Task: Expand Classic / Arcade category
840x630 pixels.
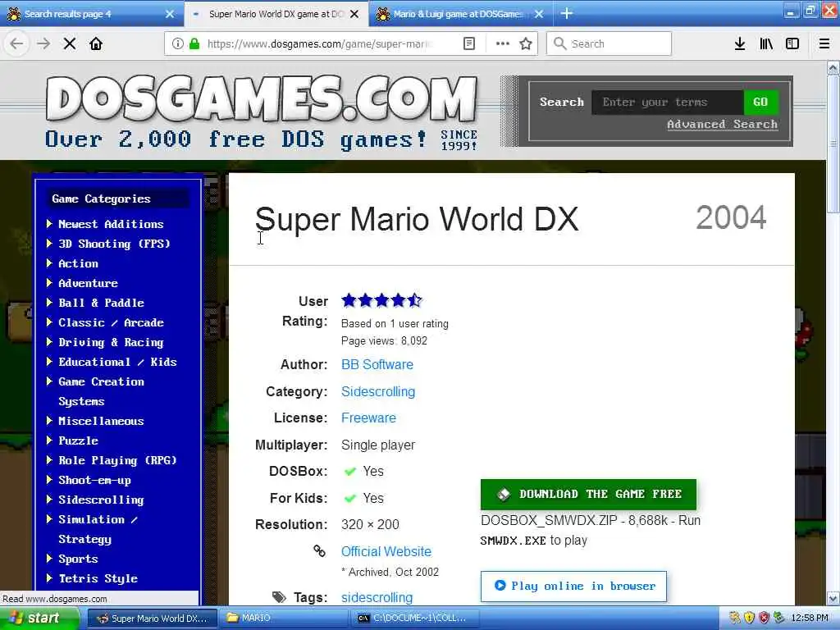Action: click(x=111, y=322)
